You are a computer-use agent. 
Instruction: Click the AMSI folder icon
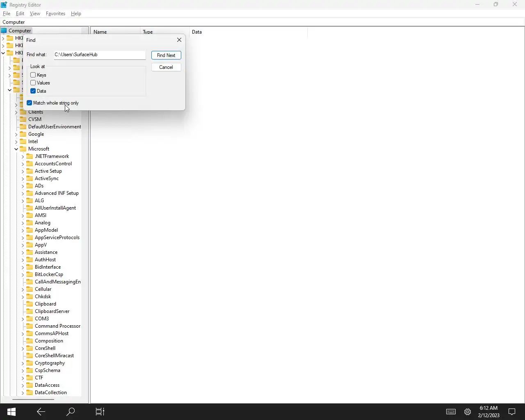pyautogui.click(x=30, y=215)
